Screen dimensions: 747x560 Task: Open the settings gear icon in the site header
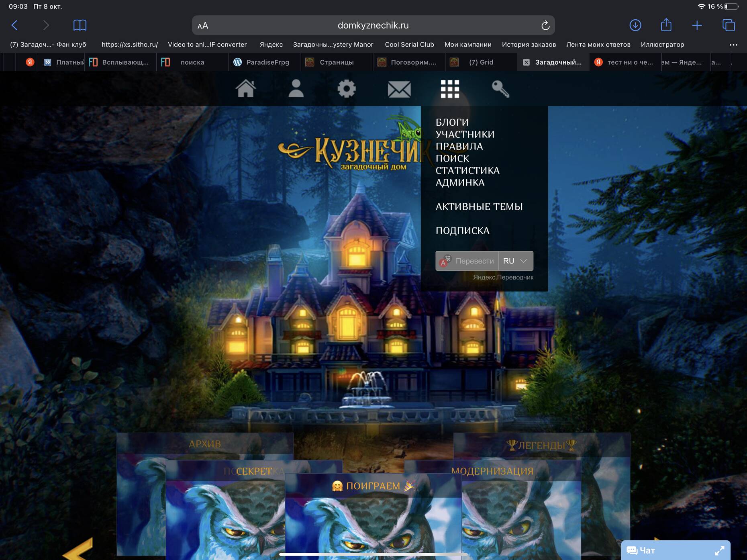tap(346, 88)
